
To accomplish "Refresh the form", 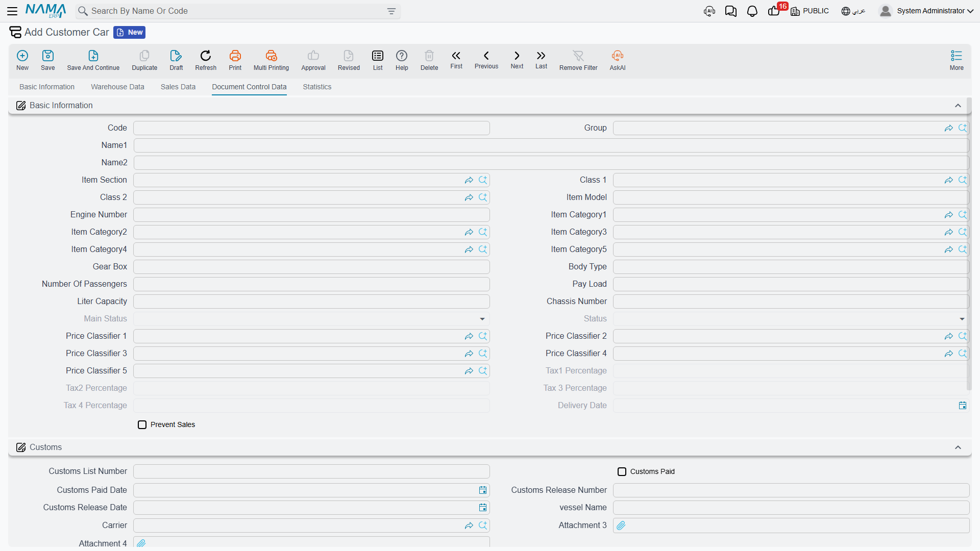I will [x=206, y=60].
